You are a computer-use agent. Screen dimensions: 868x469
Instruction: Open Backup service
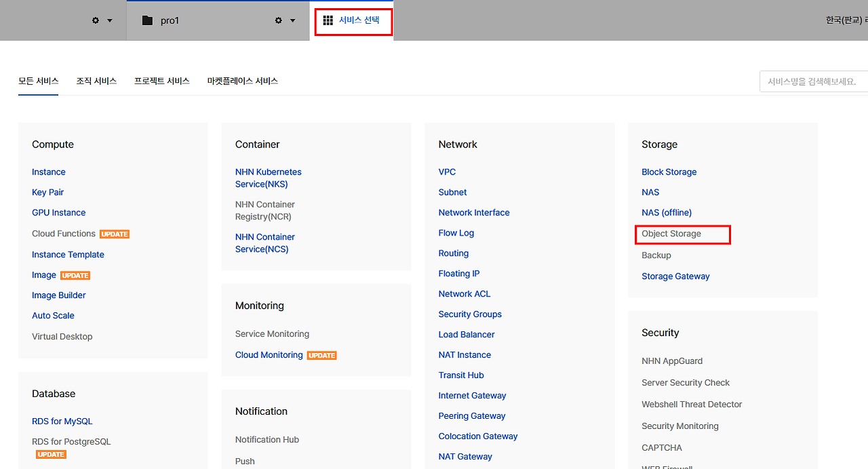[x=656, y=255]
